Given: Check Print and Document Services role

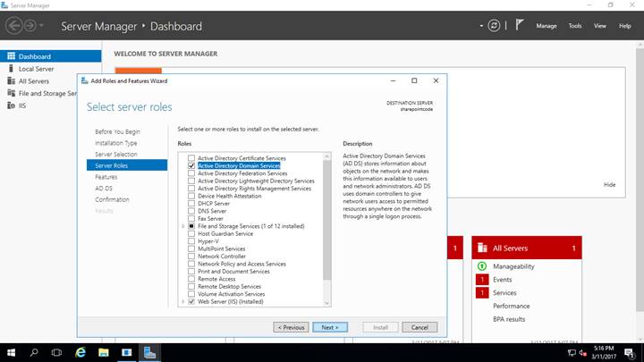Looking at the screenshot, I should 191,272.
